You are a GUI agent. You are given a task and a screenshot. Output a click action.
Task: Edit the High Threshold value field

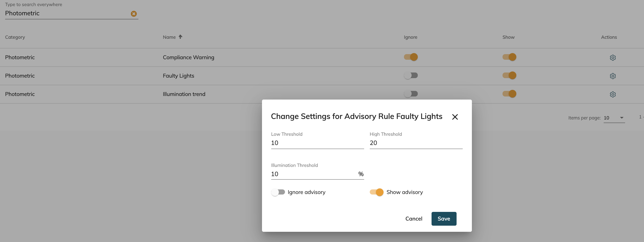pos(416,143)
